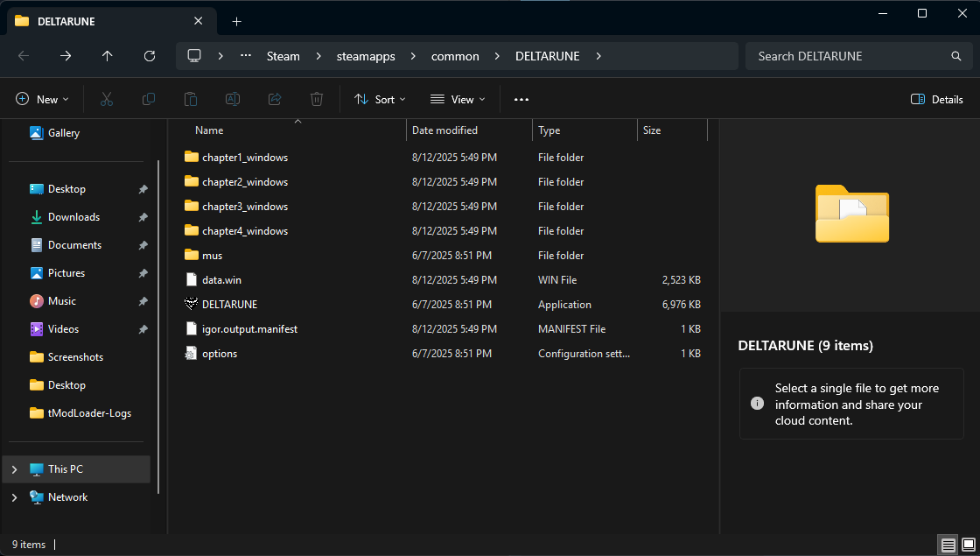This screenshot has height=556, width=980.
Task: Switch to details list view in status bar
Action: tap(948, 545)
